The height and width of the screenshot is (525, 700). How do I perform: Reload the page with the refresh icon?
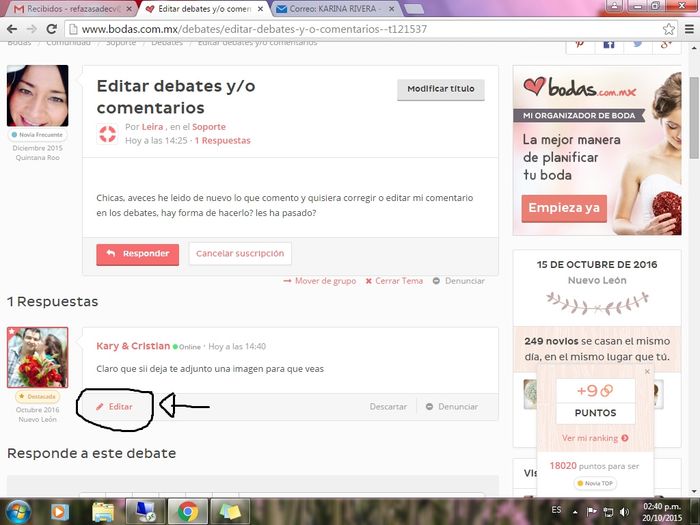[x=51, y=29]
